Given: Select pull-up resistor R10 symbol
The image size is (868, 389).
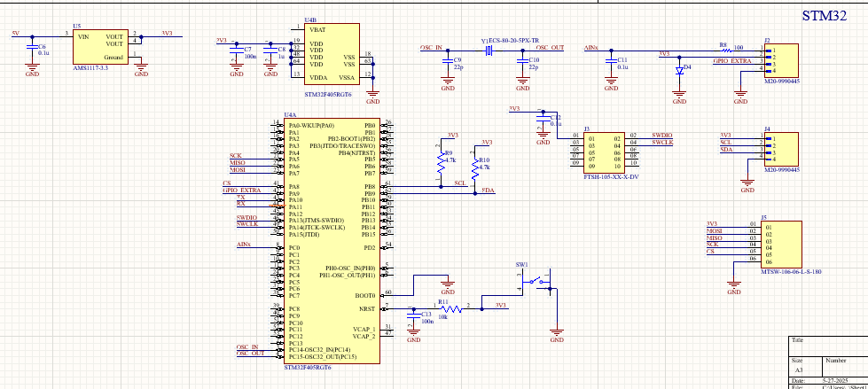Looking at the screenshot, I should [x=474, y=168].
